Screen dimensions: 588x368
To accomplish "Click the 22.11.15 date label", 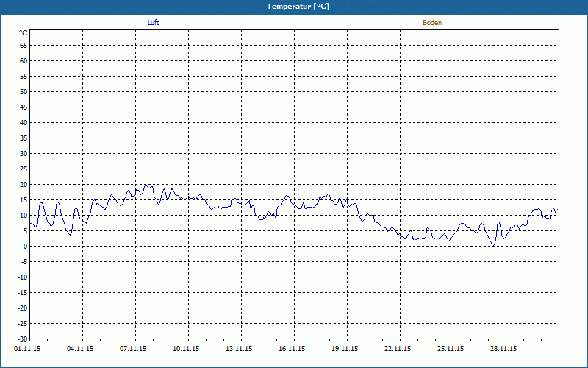I will point(398,349).
